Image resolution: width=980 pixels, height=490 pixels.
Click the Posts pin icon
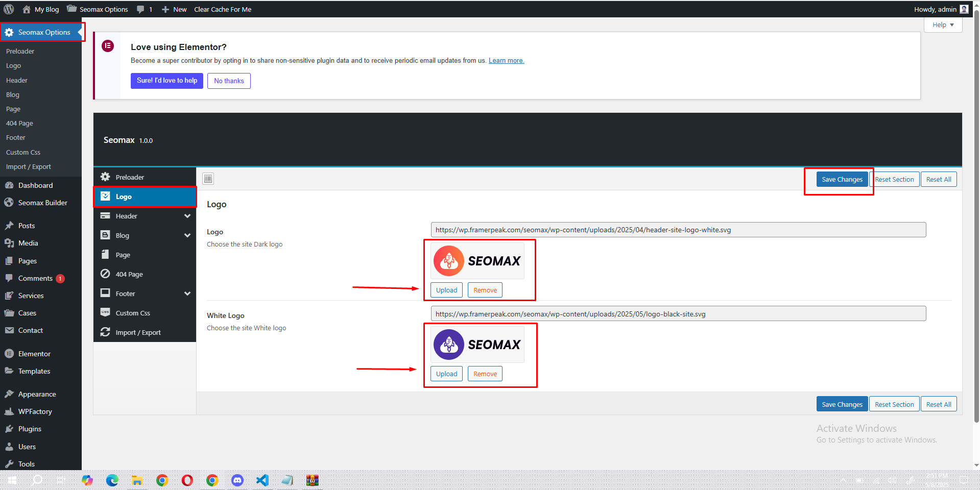coord(9,226)
